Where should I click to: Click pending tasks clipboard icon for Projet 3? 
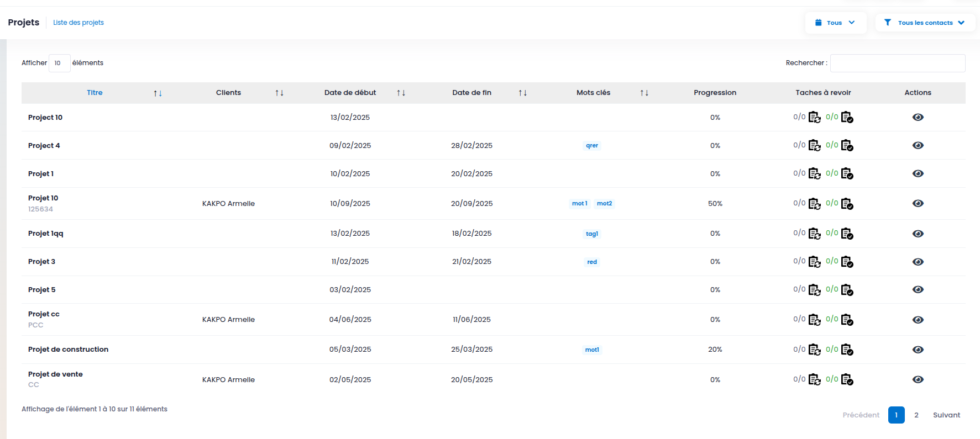(815, 262)
